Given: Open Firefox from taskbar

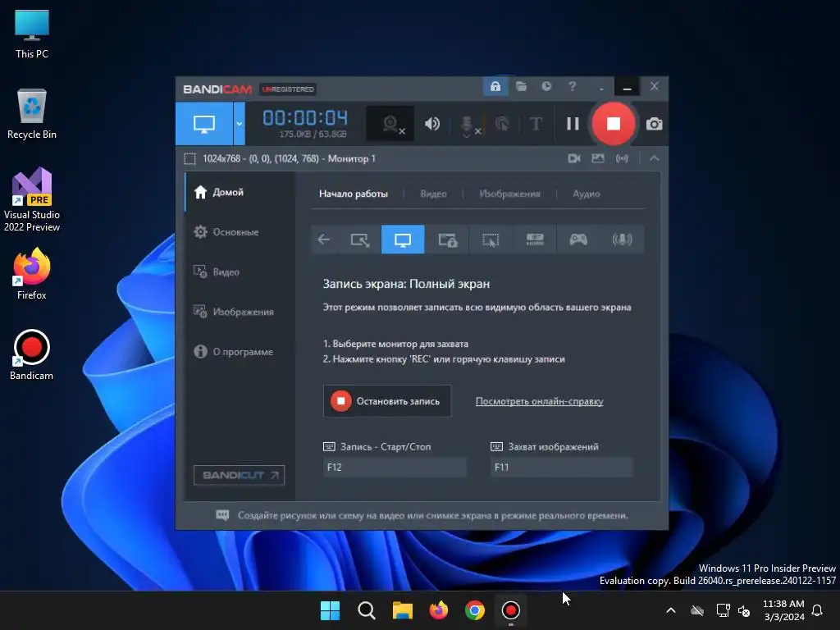Looking at the screenshot, I should 439,610.
